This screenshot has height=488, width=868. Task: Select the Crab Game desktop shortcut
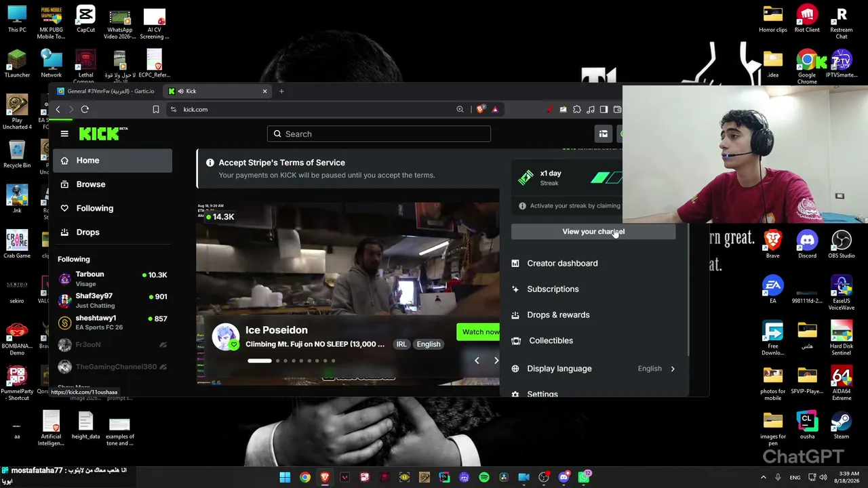tap(17, 244)
